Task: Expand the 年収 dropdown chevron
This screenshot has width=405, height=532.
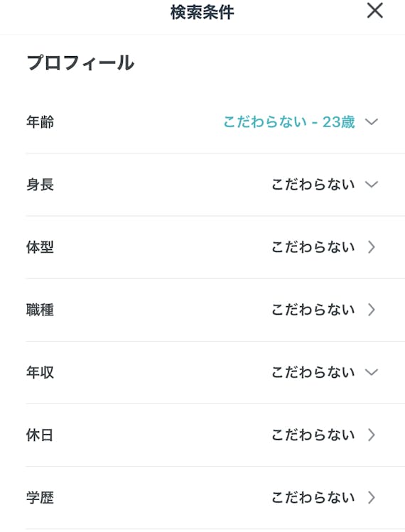Action: click(x=372, y=372)
